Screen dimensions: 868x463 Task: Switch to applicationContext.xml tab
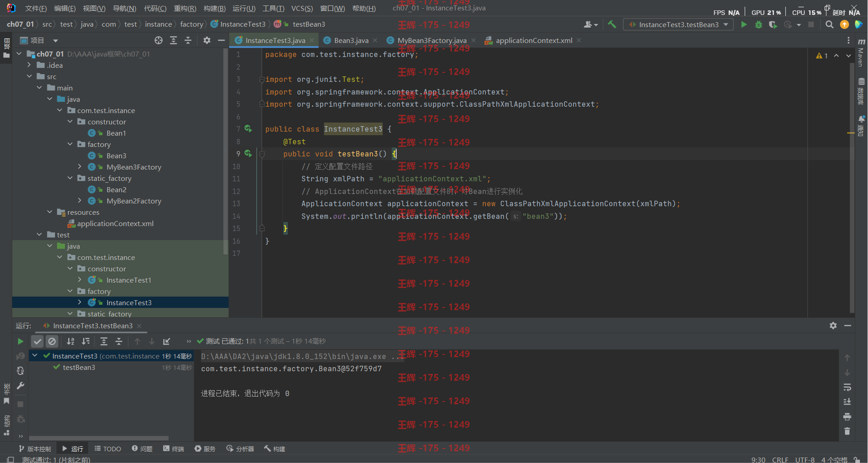533,41
